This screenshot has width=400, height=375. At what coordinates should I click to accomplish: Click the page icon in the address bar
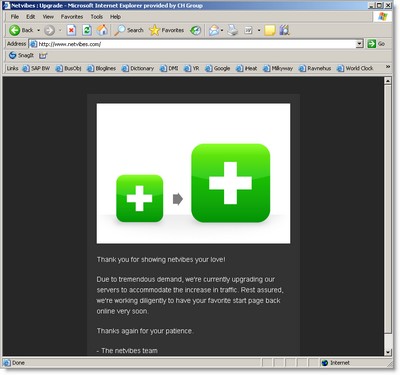tap(33, 44)
